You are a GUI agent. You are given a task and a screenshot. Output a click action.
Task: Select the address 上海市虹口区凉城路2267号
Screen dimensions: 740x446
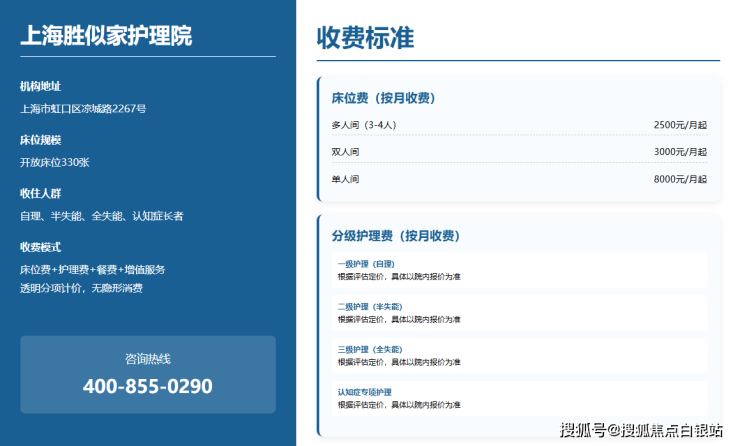[83, 109]
